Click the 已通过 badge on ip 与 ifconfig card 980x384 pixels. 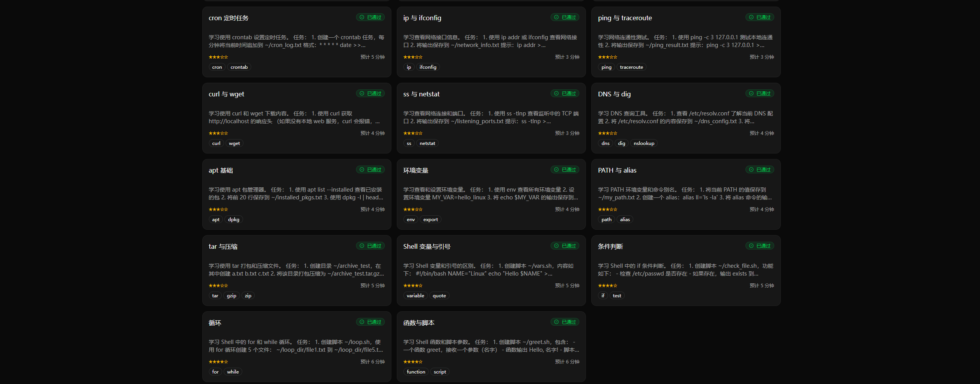(x=565, y=17)
